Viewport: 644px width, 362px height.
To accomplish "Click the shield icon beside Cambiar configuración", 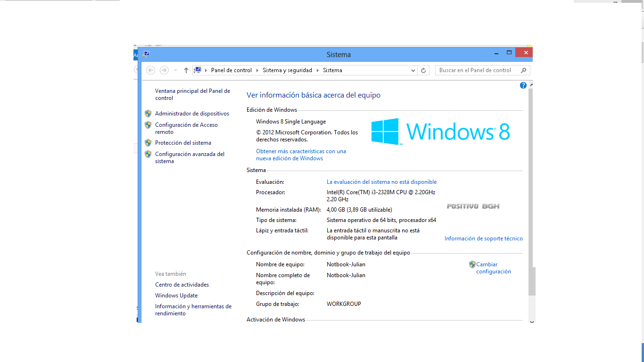I will tap(472, 264).
